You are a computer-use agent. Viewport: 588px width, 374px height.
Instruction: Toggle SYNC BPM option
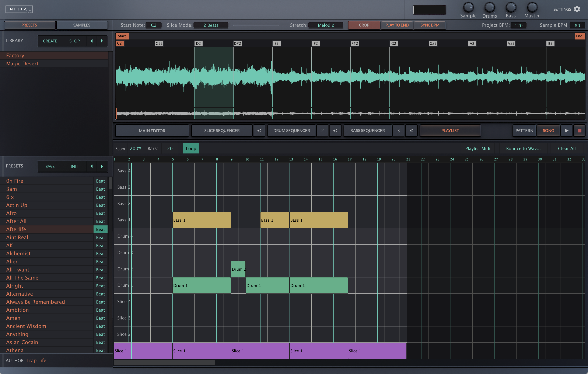430,25
